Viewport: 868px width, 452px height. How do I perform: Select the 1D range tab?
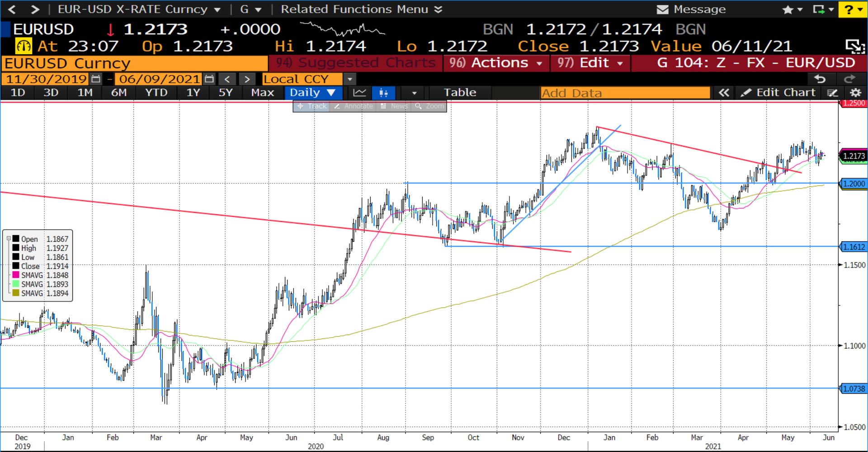(18, 93)
